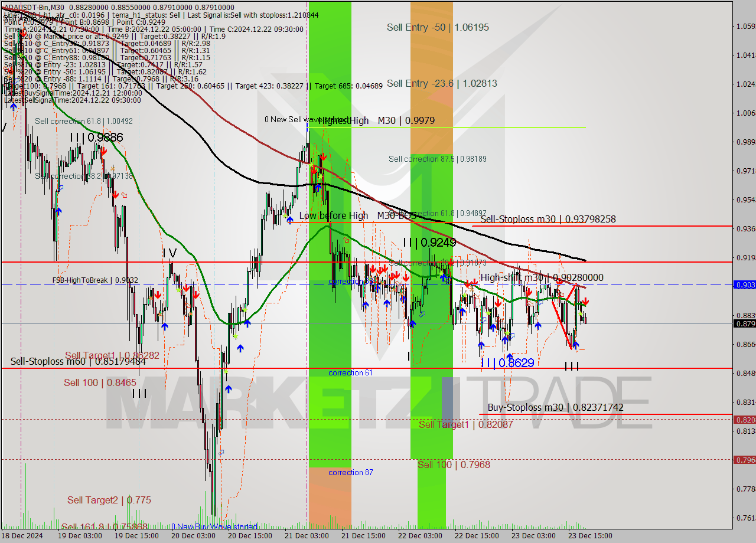The height and width of the screenshot is (543, 756).
Task: Select the red 0.820 price tag
Action: point(744,420)
